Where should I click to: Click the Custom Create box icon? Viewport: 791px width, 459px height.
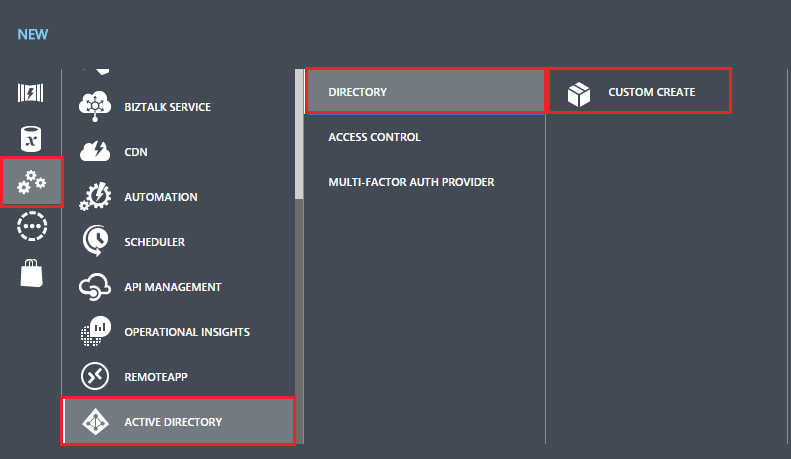pos(579,94)
